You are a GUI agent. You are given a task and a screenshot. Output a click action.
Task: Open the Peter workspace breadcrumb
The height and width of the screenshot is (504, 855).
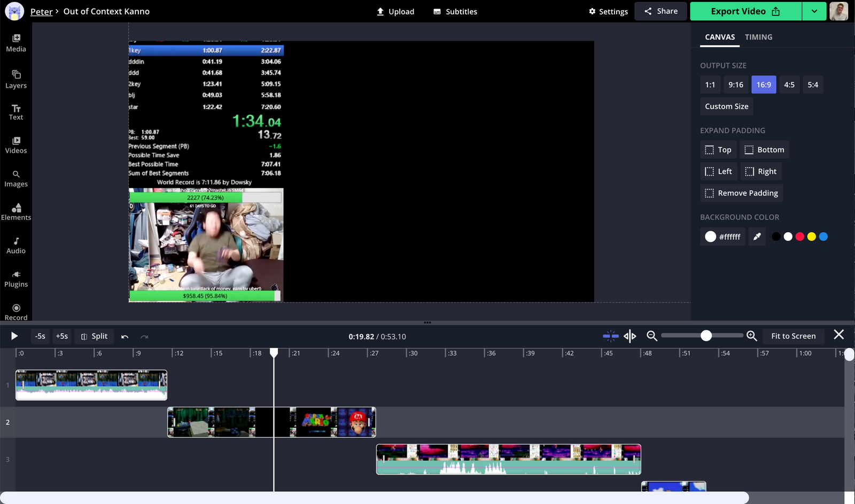coord(41,11)
